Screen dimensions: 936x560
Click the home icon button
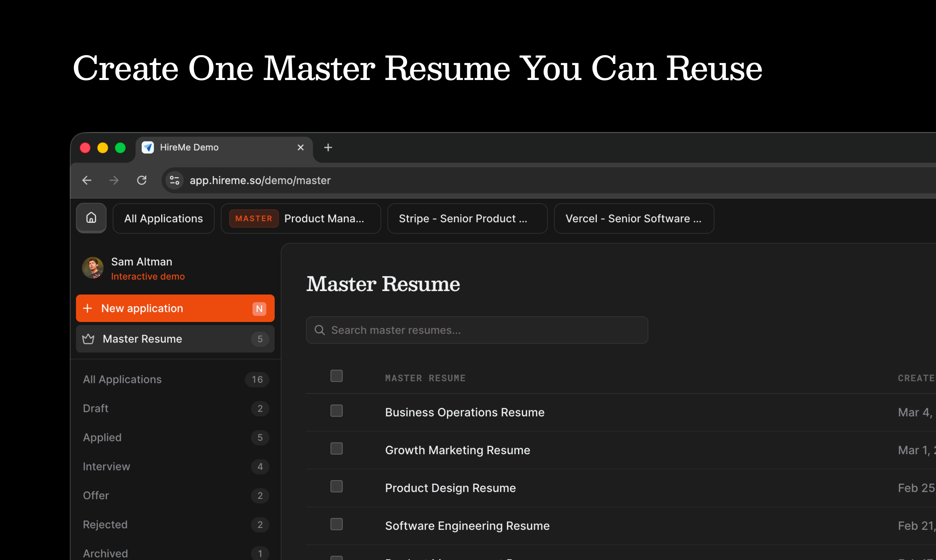point(91,218)
